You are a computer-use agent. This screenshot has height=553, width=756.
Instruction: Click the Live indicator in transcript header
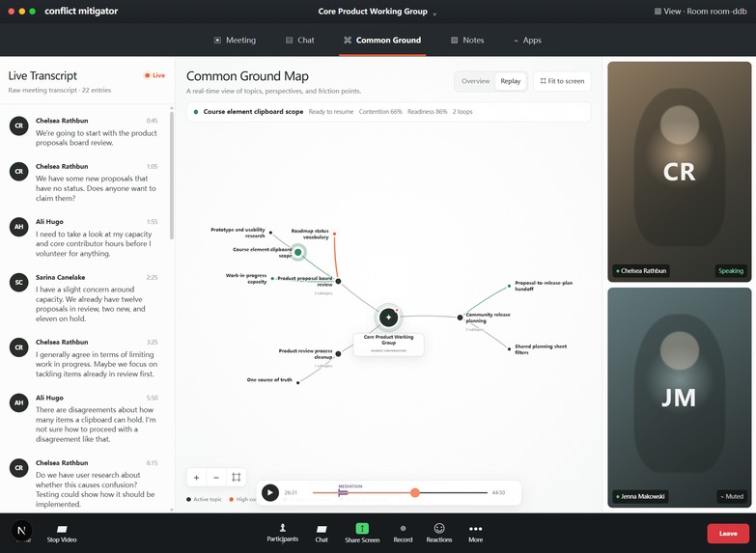coord(154,75)
